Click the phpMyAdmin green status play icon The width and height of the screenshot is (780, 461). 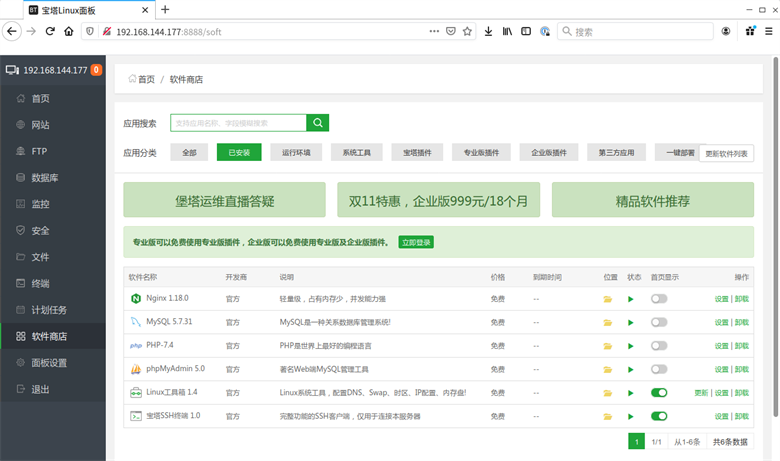pos(631,369)
